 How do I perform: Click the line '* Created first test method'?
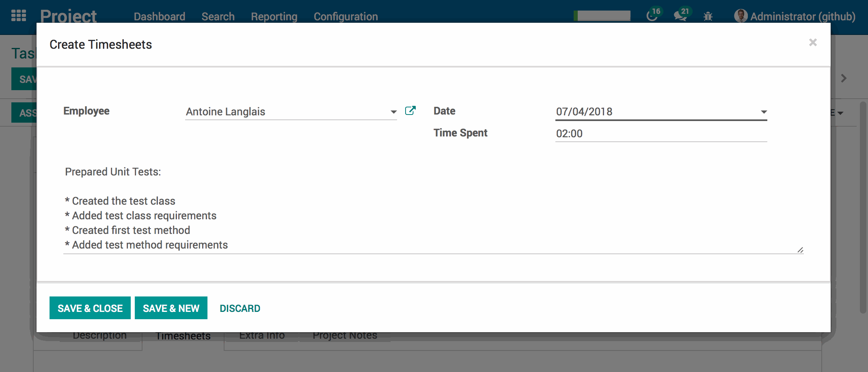127,230
